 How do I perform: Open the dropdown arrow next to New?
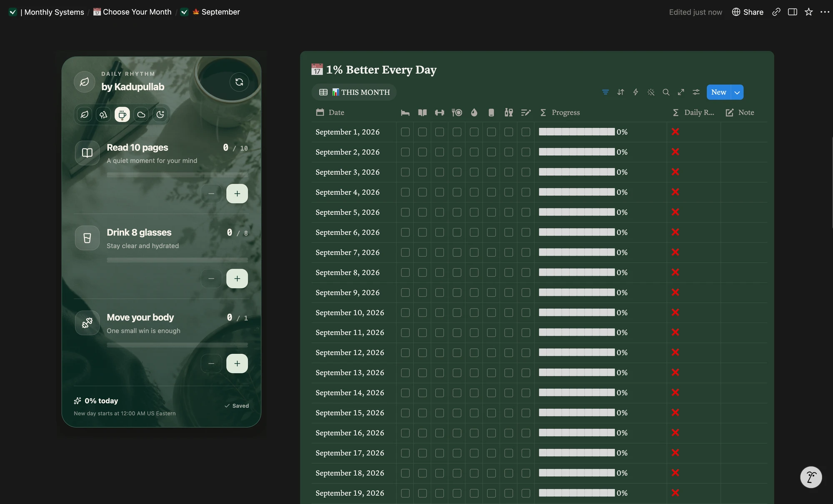pyautogui.click(x=737, y=92)
